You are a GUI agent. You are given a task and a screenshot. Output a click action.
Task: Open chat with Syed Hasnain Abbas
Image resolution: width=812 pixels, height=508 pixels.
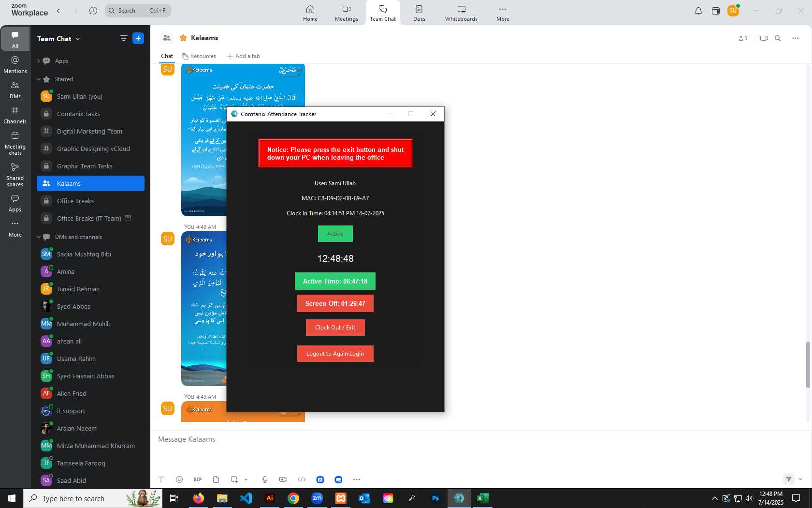click(x=90, y=376)
